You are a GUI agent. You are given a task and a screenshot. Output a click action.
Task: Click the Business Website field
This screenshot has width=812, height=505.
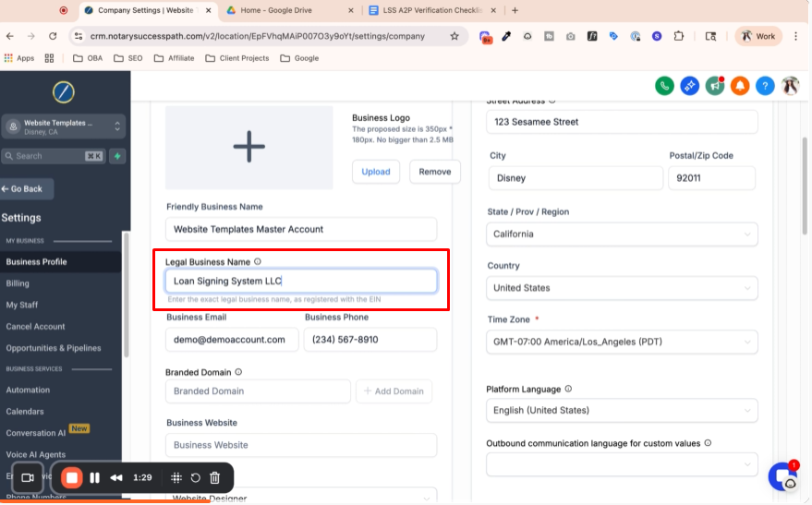[x=301, y=445]
